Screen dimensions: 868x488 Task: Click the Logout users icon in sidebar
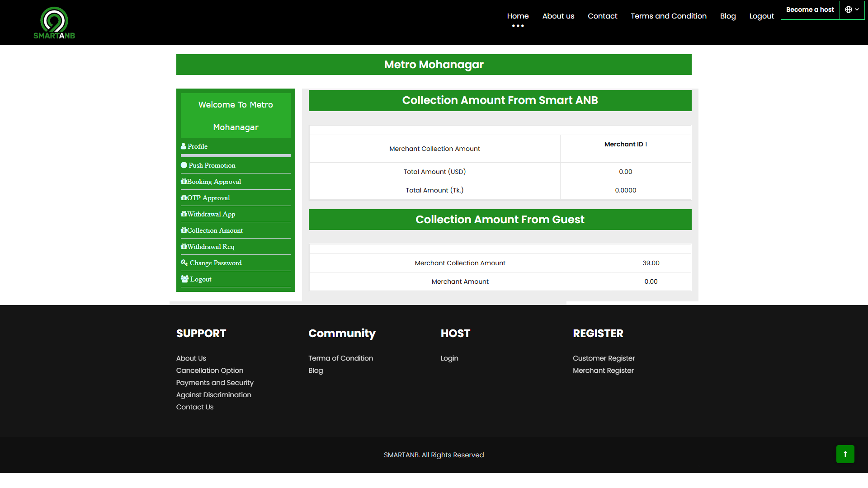pyautogui.click(x=184, y=279)
